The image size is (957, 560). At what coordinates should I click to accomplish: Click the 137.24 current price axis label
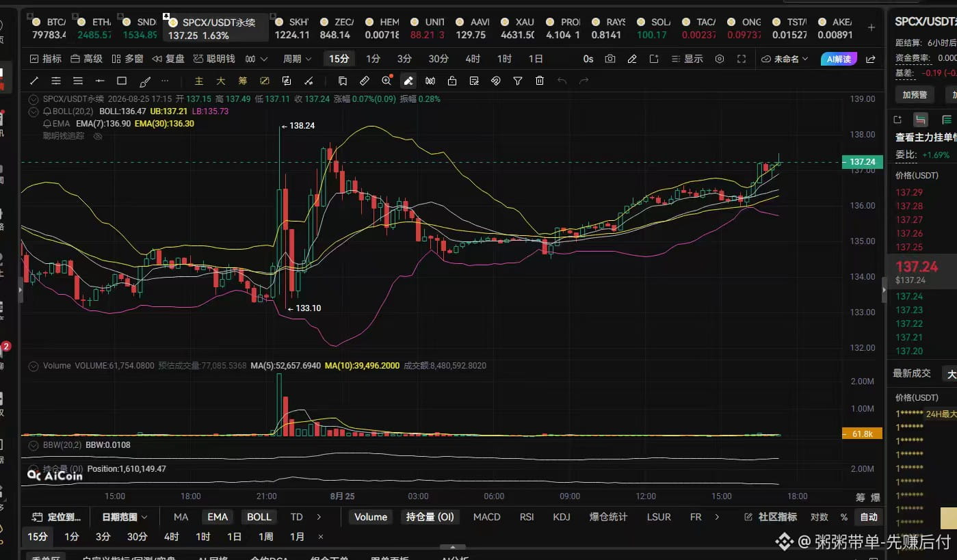click(862, 162)
